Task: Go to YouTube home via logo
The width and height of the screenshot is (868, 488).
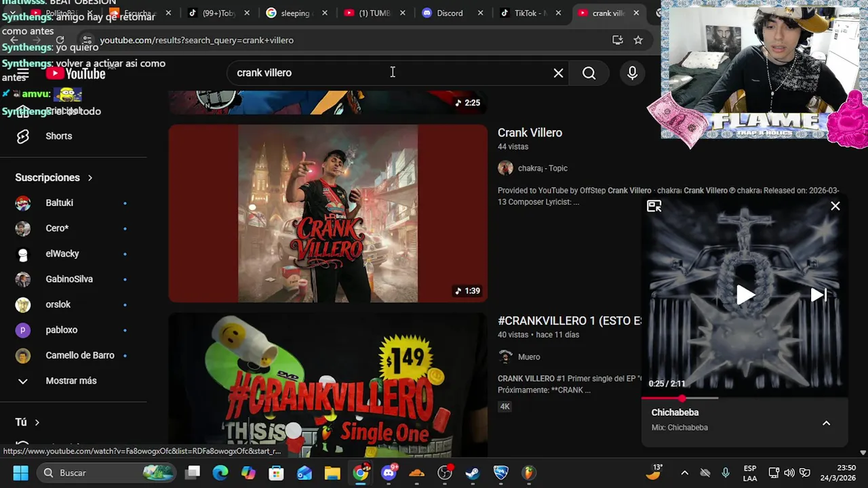Action: click(76, 73)
